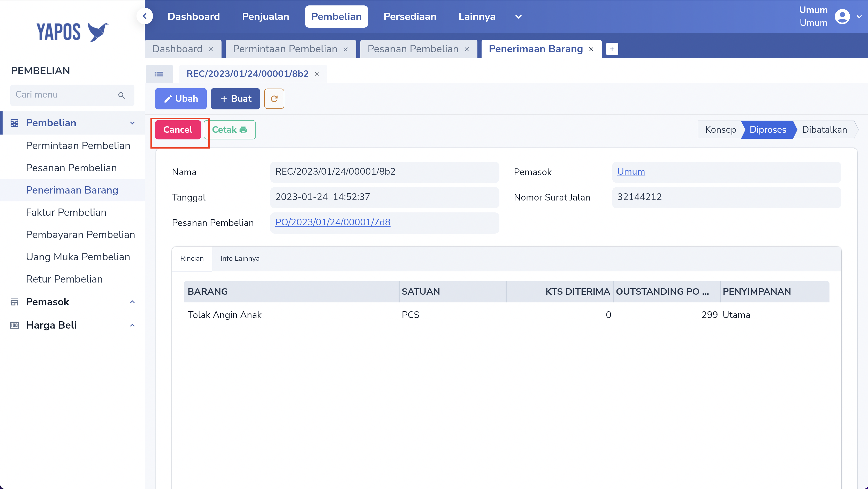Close the Dashboard tab
Image resolution: width=868 pixels, height=489 pixels.
[x=211, y=49]
